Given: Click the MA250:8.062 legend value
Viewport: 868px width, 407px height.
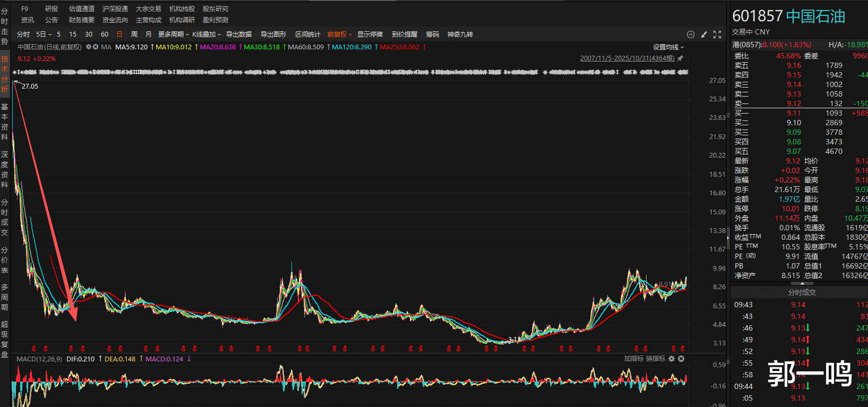Looking at the screenshot, I should tap(400, 47).
